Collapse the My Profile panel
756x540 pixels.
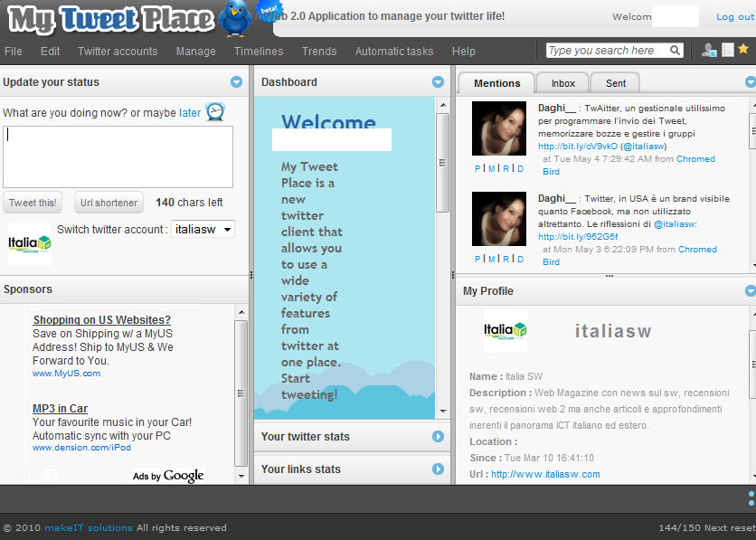point(751,290)
